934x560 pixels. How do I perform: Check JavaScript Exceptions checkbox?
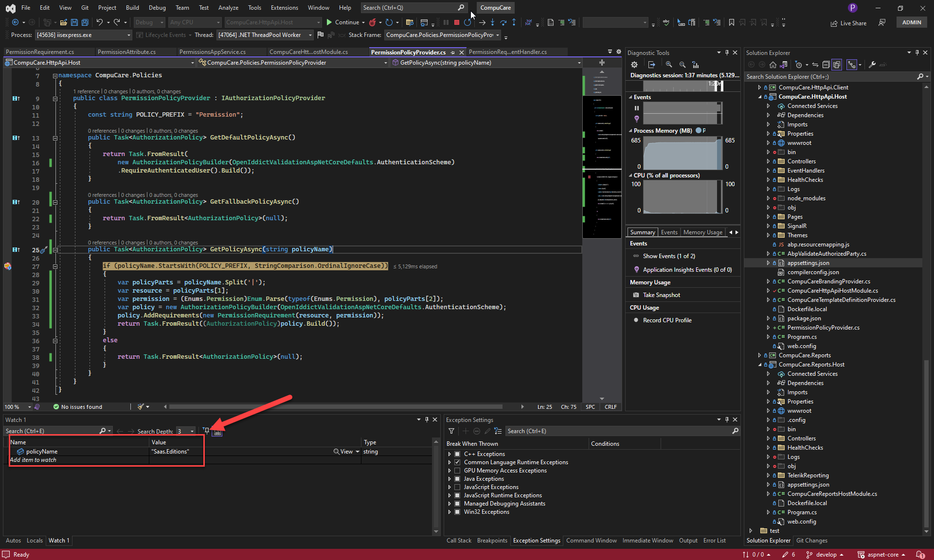[x=457, y=487]
